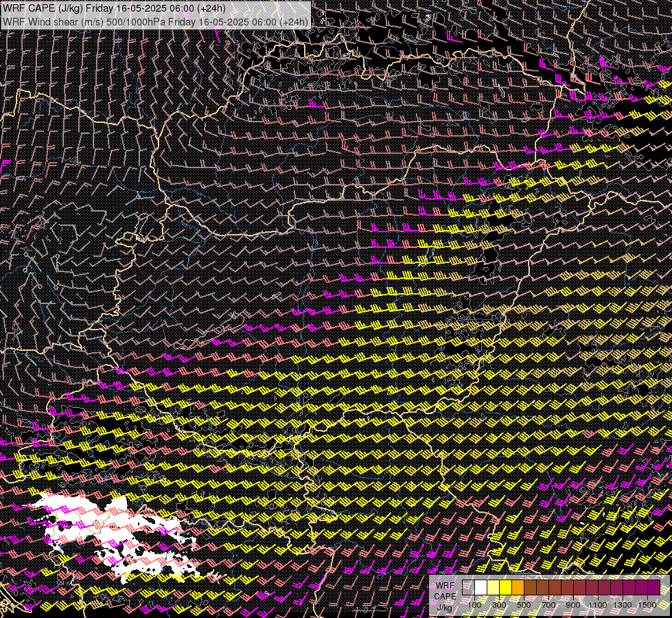Image resolution: width=672 pixels, height=618 pixels.
Task: Click the 700 legend value label
Action: coord(549,605)
